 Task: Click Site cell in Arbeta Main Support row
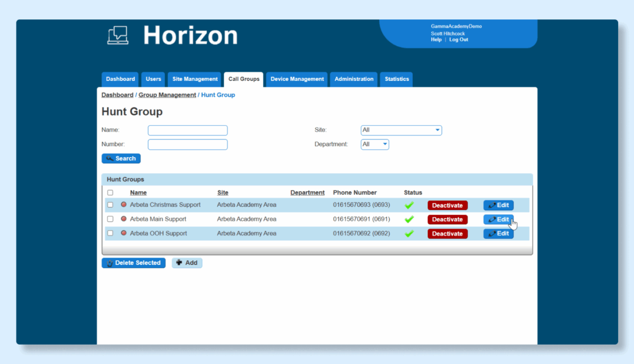click(x=247, y=219)
